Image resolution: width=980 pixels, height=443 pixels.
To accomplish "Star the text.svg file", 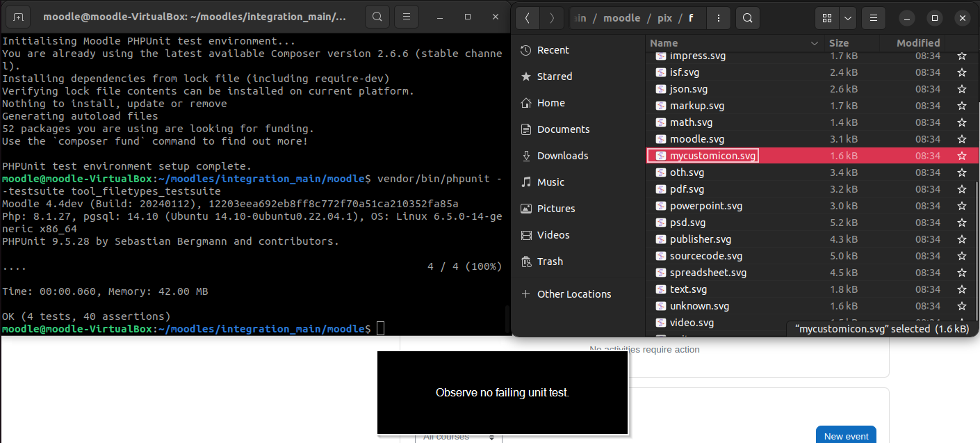I will coord(962,289).
